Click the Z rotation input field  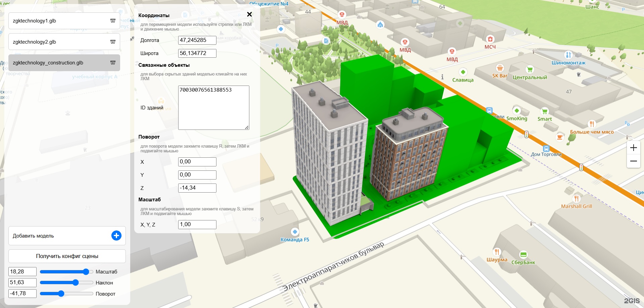[197, 188]
